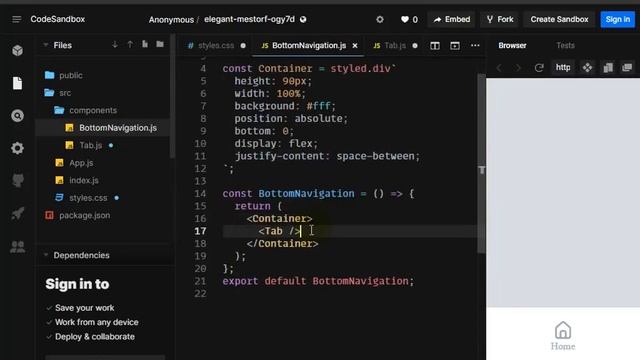Toggle the split editor view icon
The image size is (640, 360).
coord(435,46)
